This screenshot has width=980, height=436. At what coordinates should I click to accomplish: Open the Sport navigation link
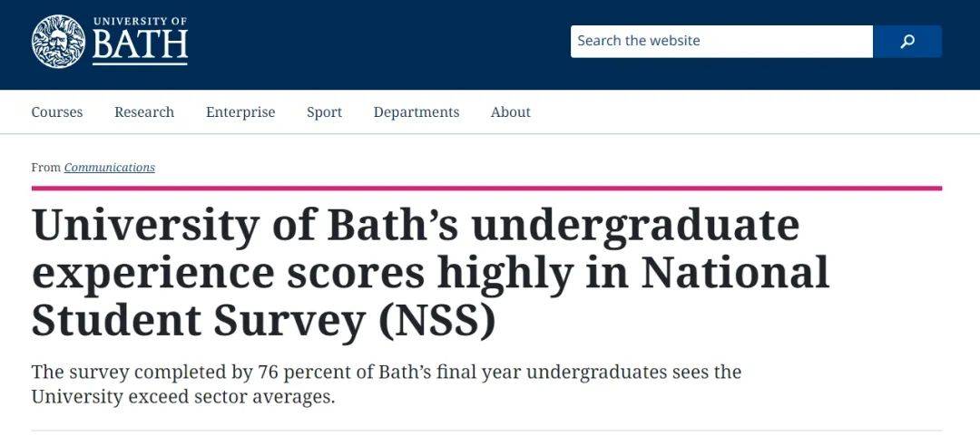pyautogui.click(x=324, y=112)
